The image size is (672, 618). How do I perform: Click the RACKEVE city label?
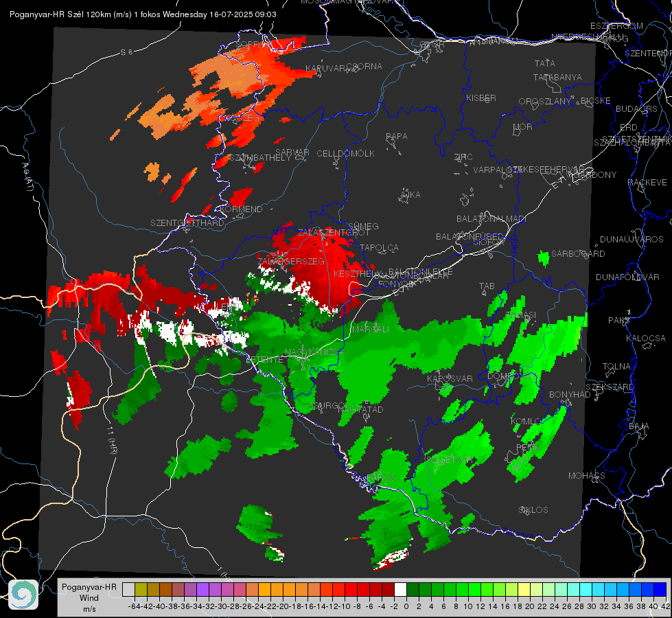647,183
